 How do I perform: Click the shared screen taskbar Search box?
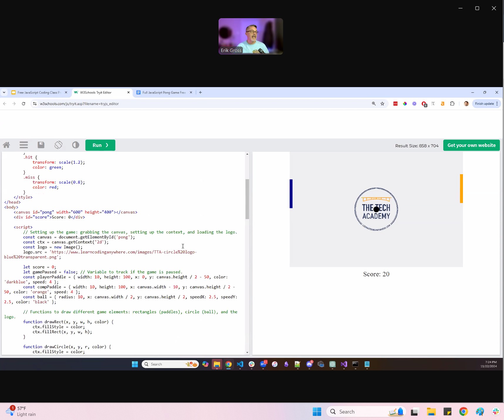pos(170,364)
